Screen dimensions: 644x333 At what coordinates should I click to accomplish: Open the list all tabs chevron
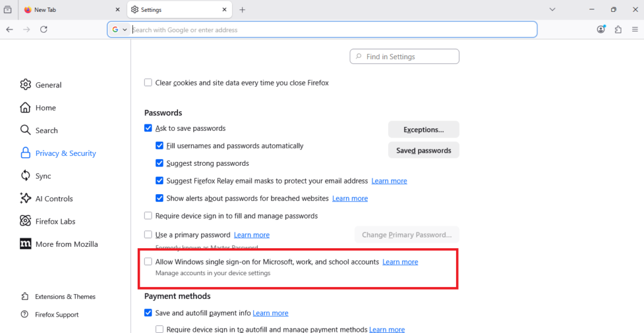(x=552, y=9)
